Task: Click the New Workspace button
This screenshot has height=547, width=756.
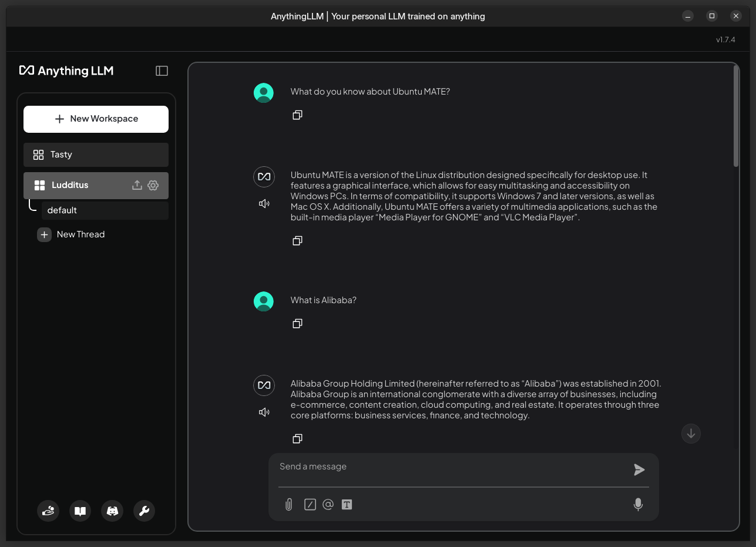Action: point(96,119)
